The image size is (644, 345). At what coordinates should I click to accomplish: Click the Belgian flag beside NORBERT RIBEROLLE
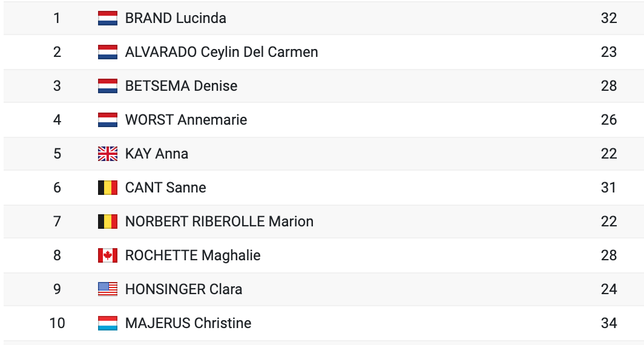coord(108,222)
